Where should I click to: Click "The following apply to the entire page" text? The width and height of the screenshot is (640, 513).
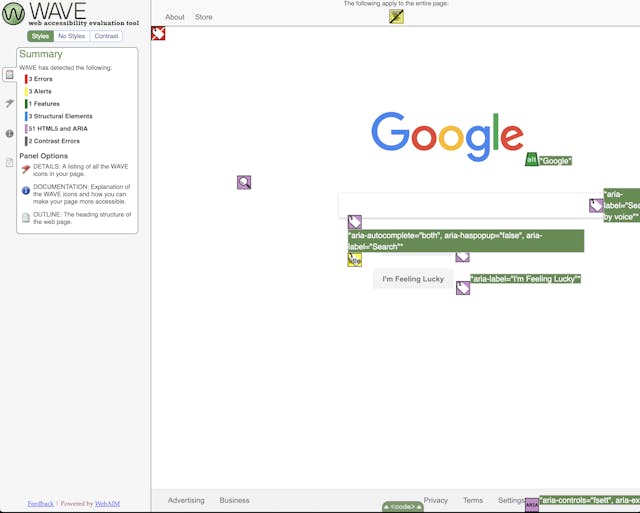pos(396,3)
